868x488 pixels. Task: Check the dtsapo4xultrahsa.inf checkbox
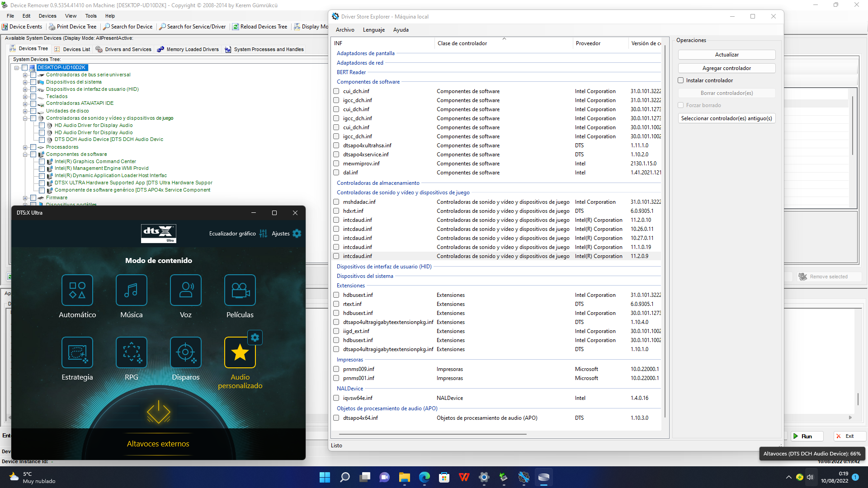336,145
